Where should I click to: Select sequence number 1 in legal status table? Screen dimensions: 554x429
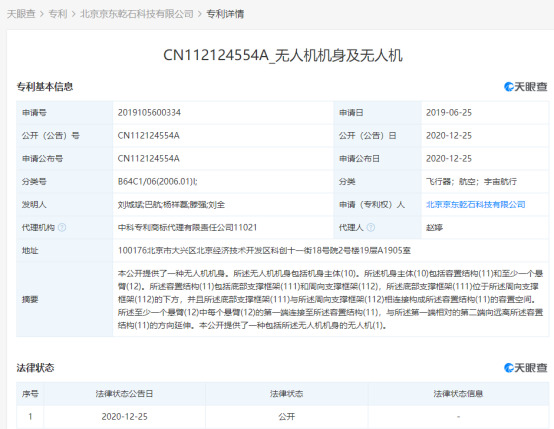[30, 417]
